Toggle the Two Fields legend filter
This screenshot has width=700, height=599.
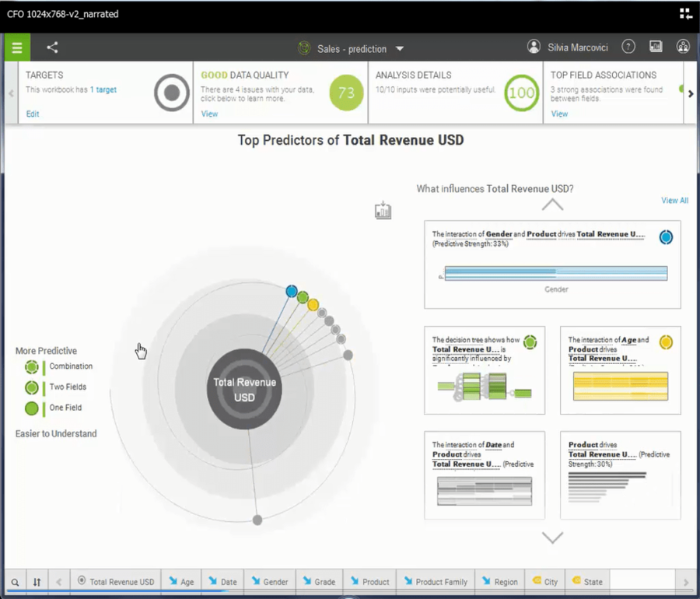pyautogui.click(x=31, y=387)
